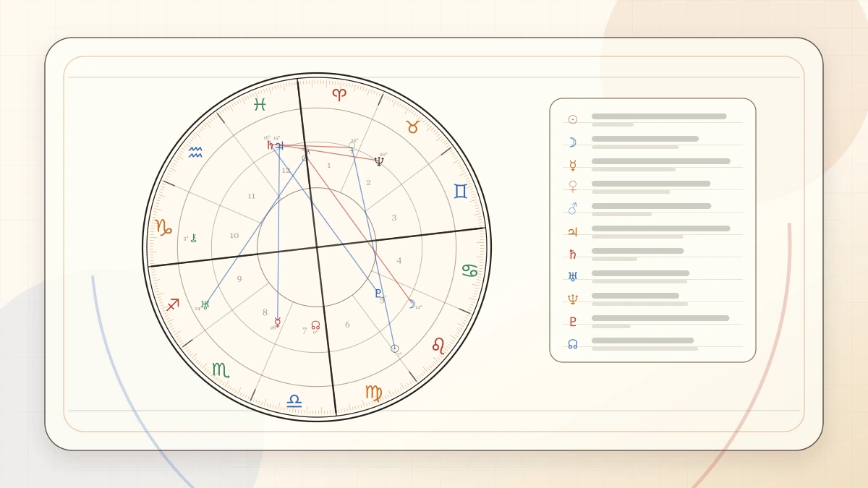This screenshot has width=868, height=488.
Task: Click house number 11 in the chart
Action: [x=252, y=196]
